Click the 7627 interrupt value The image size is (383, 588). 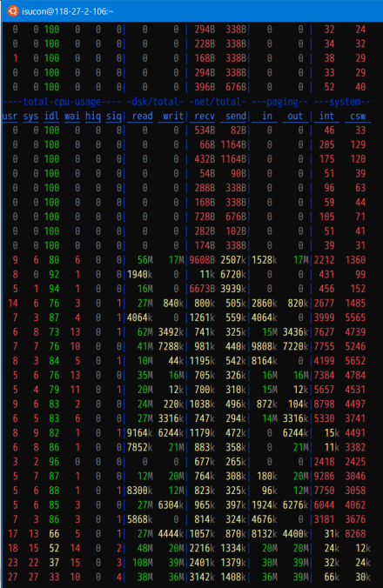click(324, 332)
